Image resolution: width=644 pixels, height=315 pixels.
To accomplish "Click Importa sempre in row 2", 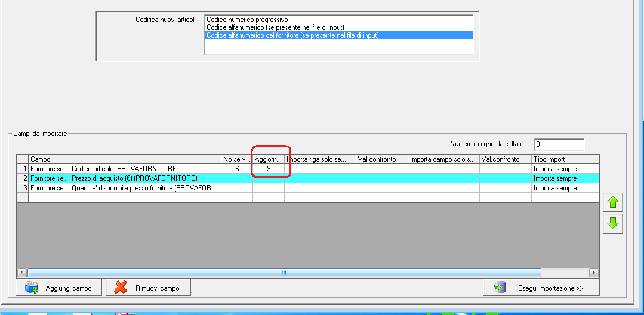I will [565, 178].
